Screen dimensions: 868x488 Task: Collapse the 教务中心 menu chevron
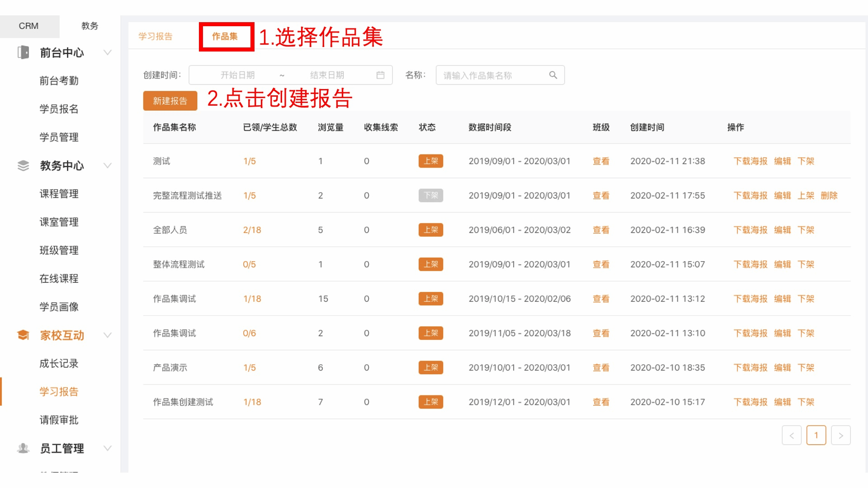[x=108, y=166]
